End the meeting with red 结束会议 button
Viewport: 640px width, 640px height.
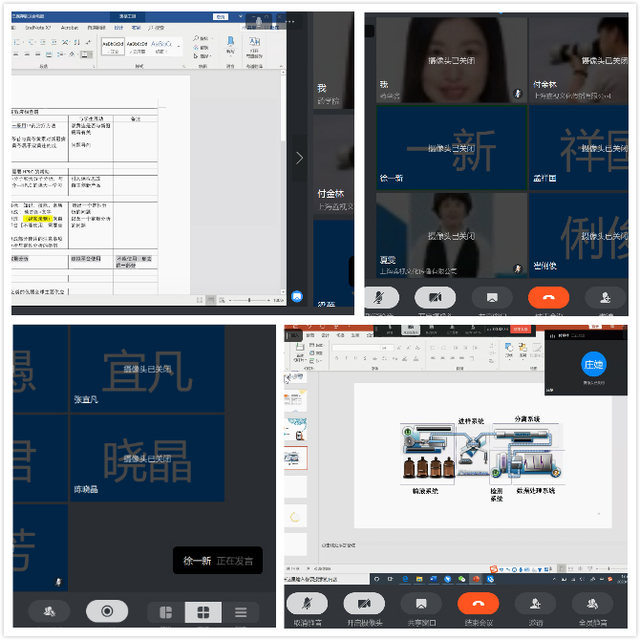pyautogui.click(x=478, y=603)
